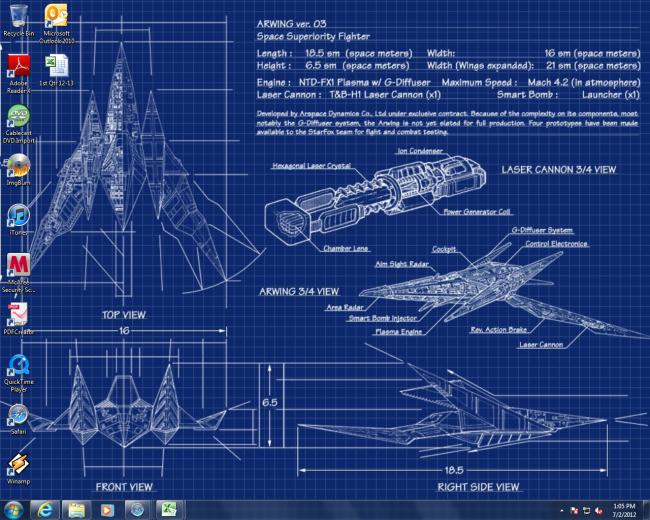Click the muted volume speaker icon
Image resolution: width=650 pixels, height=520 pixels.
[x=599, y=510]
